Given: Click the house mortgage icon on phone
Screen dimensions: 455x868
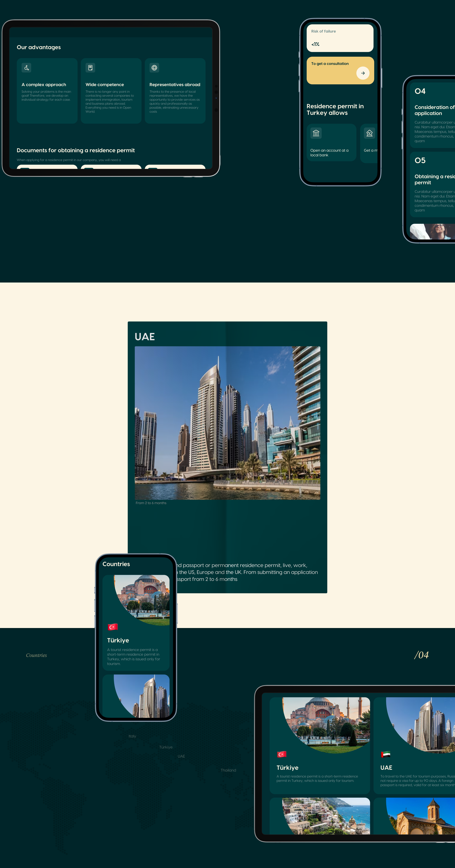Looking at the screenshot, I should click(x=369, y=133).
